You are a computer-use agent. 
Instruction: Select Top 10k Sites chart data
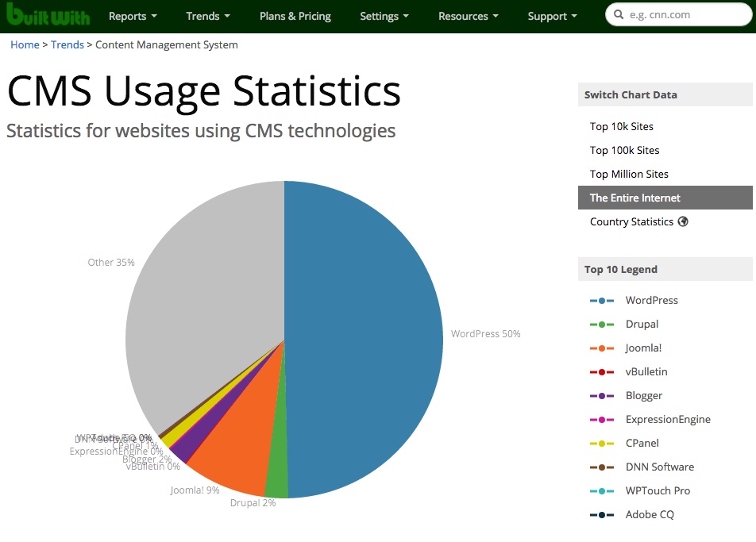click(622, 126)
